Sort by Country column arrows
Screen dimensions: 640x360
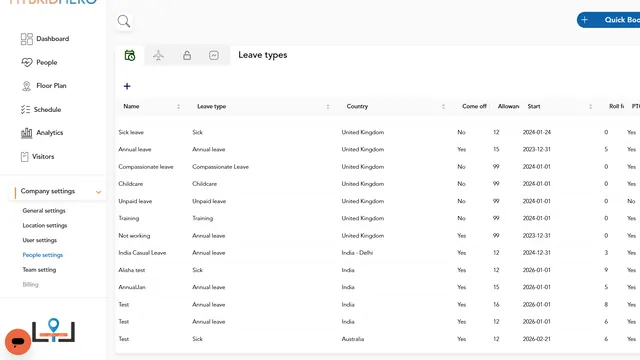pos(443,107)
